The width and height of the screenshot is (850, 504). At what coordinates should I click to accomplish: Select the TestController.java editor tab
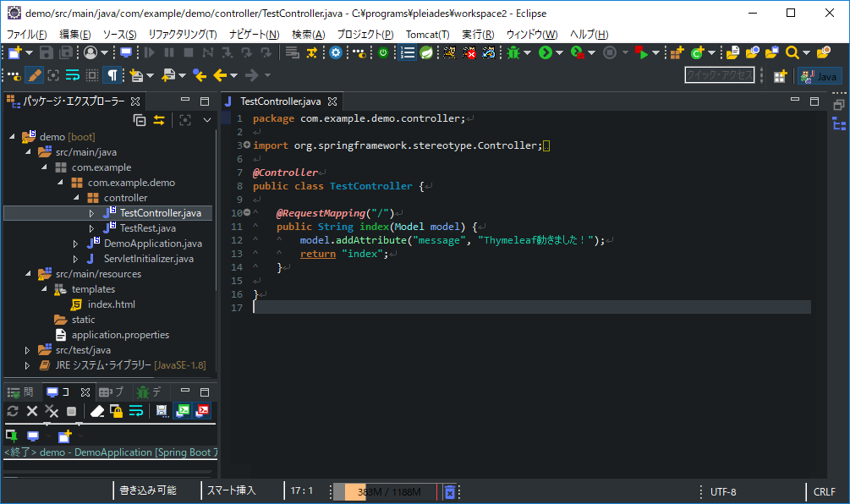pos(281,101)
